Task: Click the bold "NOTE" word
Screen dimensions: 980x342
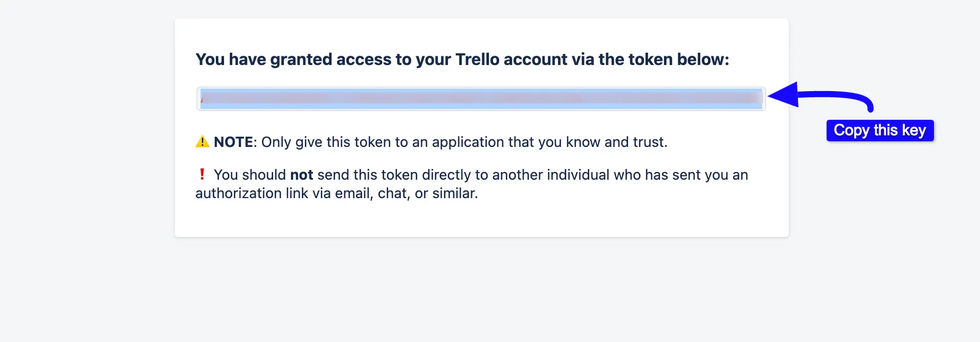Action: click(x=233, y=142)
